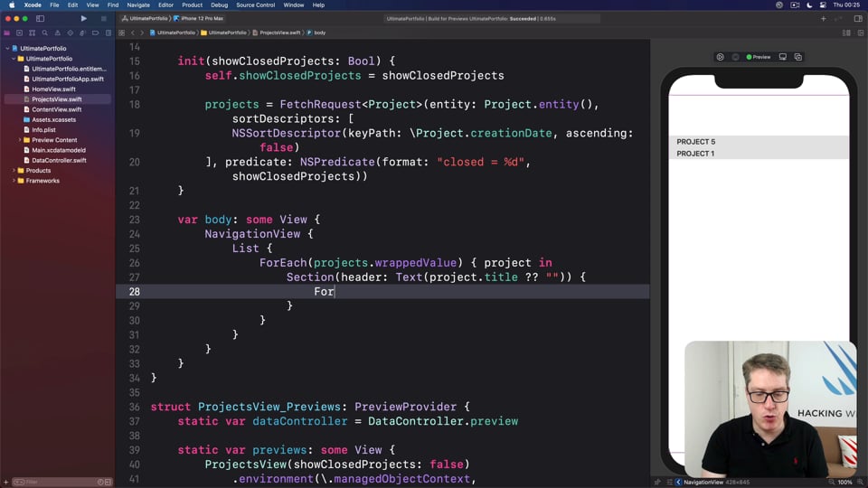Open the Find navigator magnifier icon
The height and width of the screenshot is (488, 868).
coord(45,33)
